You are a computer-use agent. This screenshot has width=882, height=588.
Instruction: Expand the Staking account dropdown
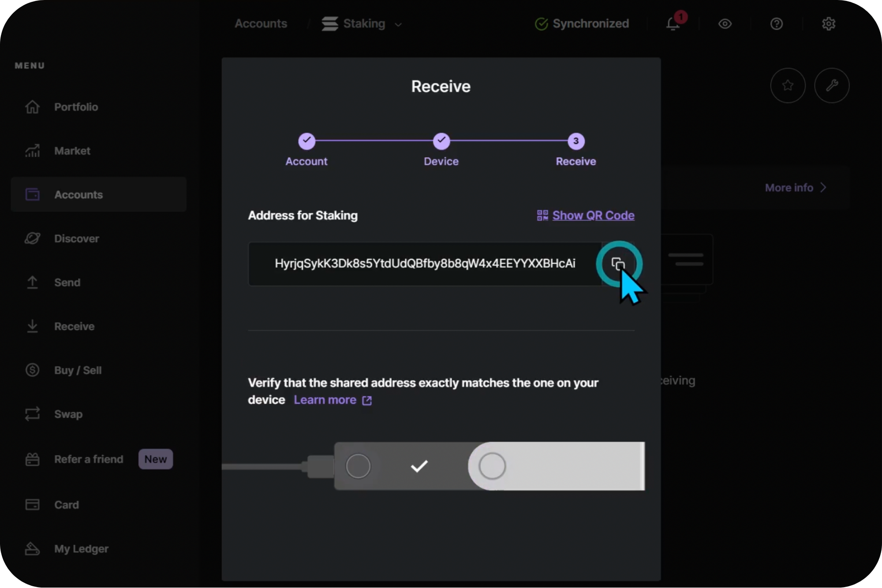pyautogui.click(x=398, y=25)
